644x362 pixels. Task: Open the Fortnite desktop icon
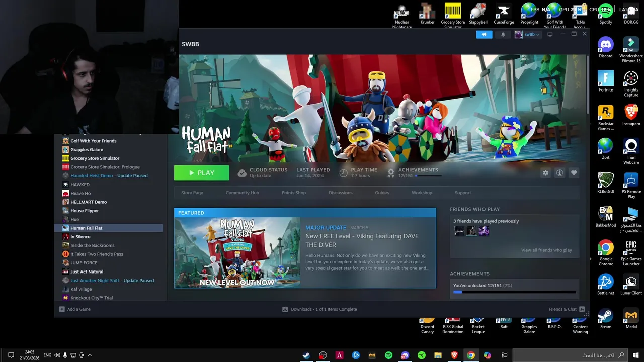[606, 81]
